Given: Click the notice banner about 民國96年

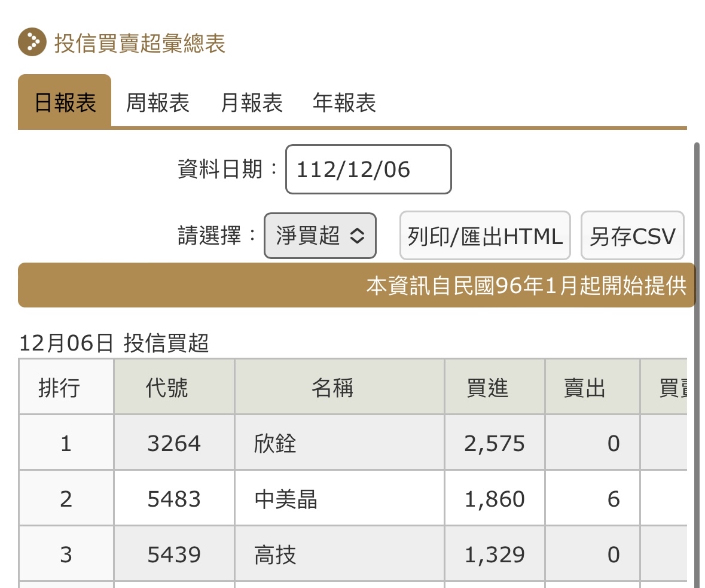Looking at the screenshot, I should (531, 285).
